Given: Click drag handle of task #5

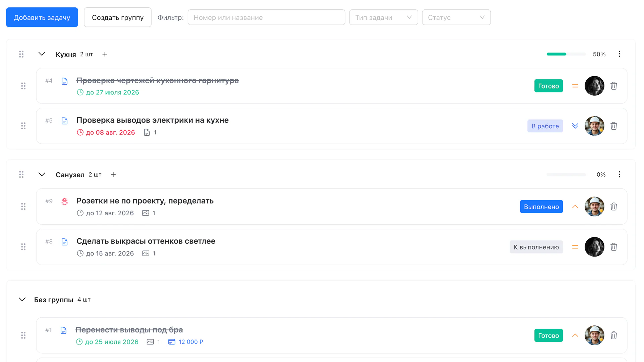Looking at the screenshot, I should click(x=23, y=126).
